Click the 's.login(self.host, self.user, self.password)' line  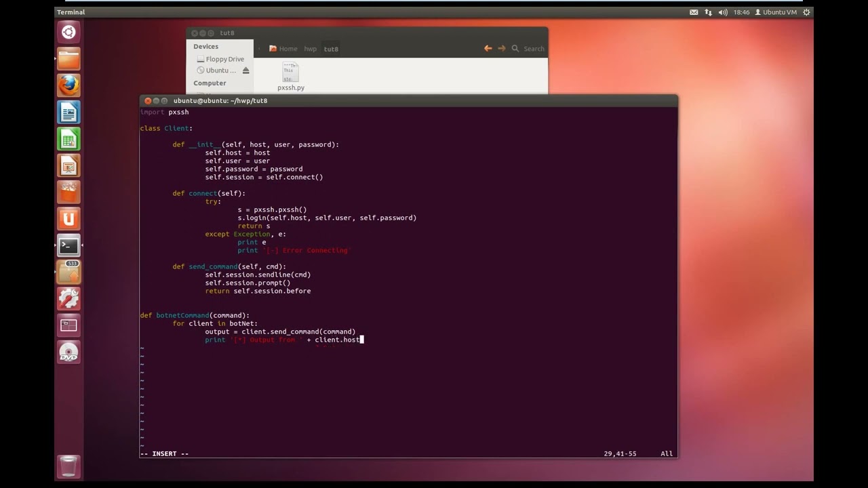click(x=327, y=218)
